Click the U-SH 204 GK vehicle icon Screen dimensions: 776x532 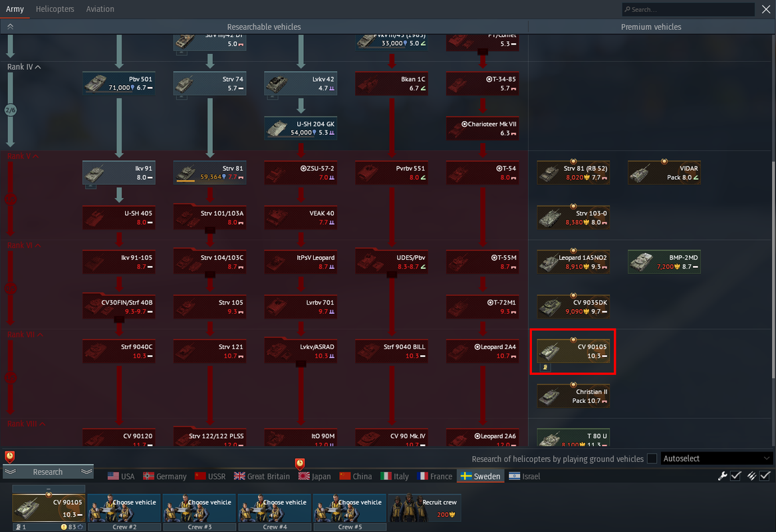276,128
